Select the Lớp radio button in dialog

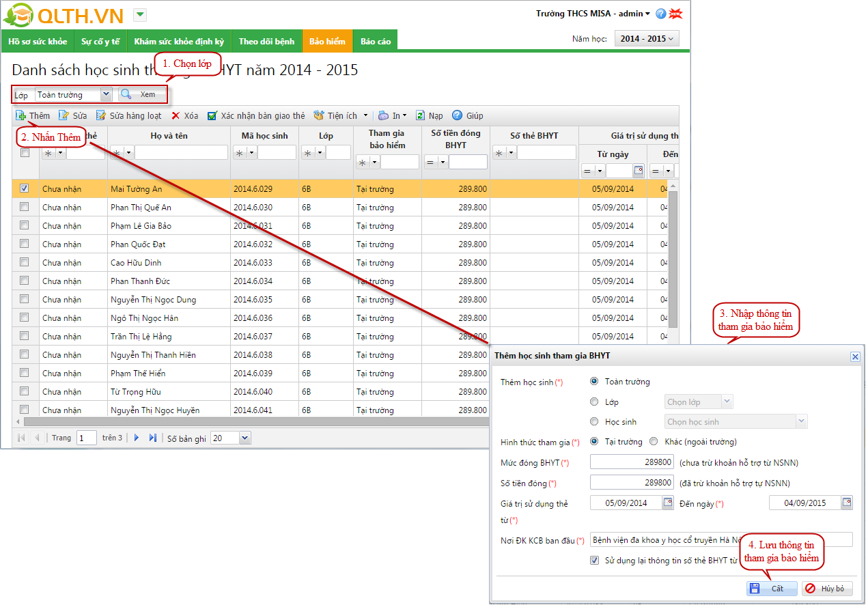pos(594,402)
